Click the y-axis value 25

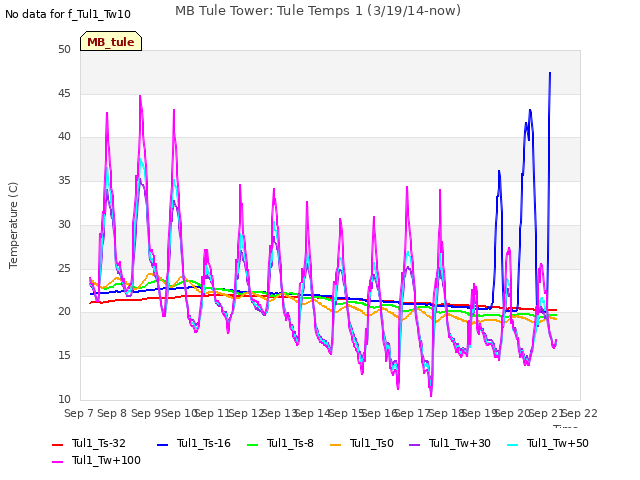click(64, 268)
